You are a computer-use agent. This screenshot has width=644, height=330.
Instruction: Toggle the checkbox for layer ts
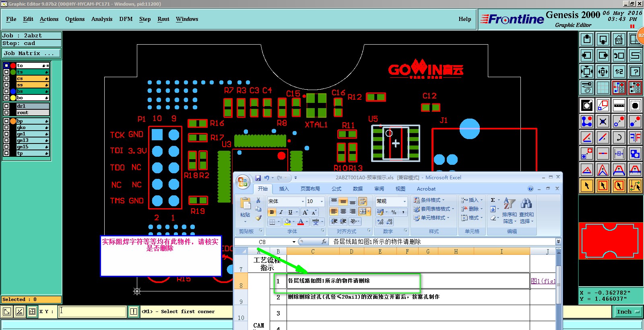pos(6,72)
